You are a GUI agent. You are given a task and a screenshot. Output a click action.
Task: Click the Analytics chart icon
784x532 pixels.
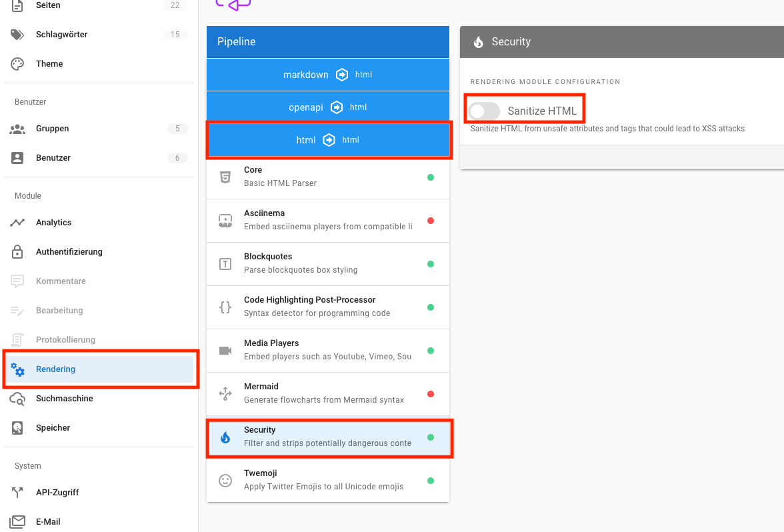(17, 223)
